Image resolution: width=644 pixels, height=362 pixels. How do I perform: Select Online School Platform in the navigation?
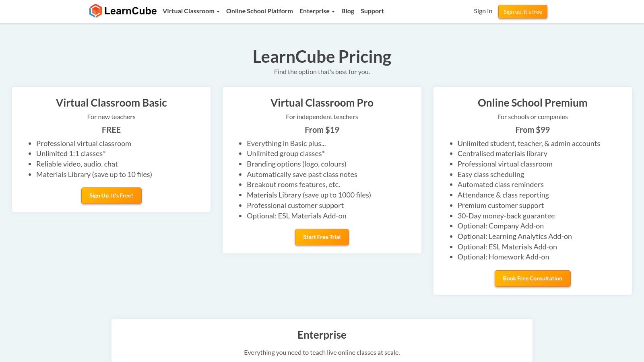click(x=260, y=11)
